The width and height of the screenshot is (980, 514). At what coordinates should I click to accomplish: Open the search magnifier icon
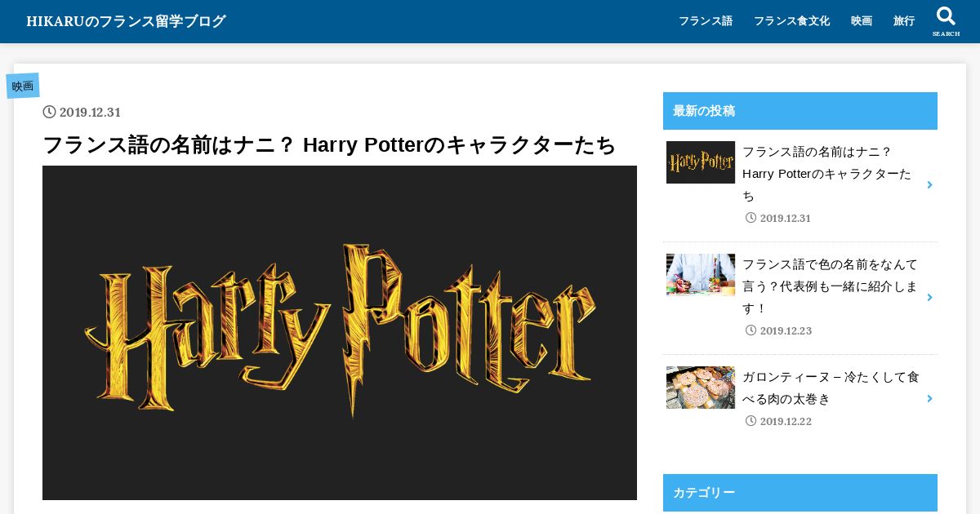point(946,16)
